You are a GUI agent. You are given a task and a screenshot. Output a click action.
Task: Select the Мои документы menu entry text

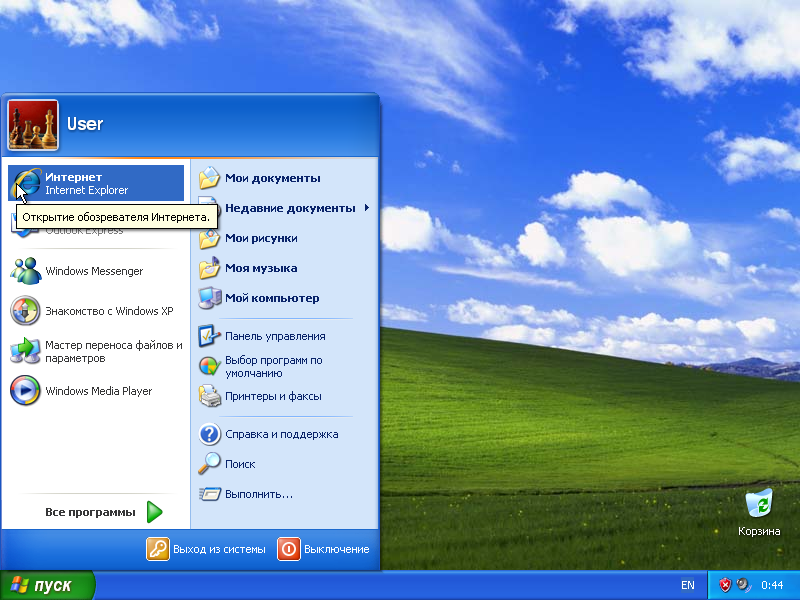[x=273, y=178]
